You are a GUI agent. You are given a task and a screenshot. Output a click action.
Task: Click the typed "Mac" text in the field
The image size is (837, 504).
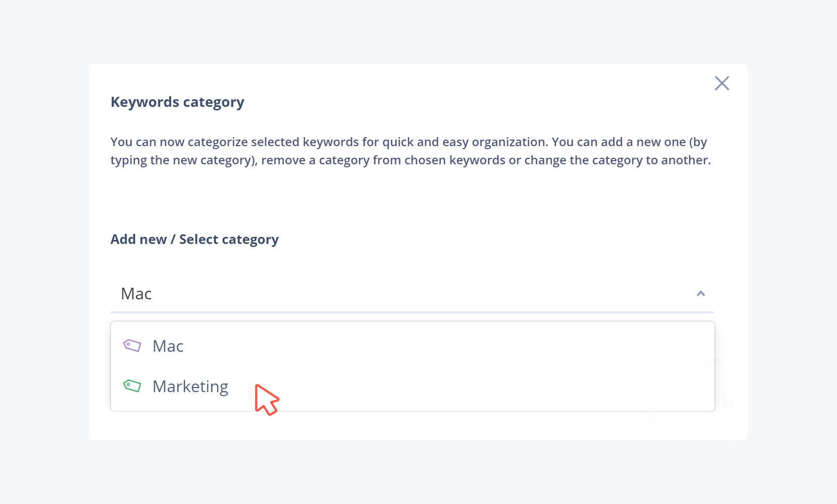(136, 294)
